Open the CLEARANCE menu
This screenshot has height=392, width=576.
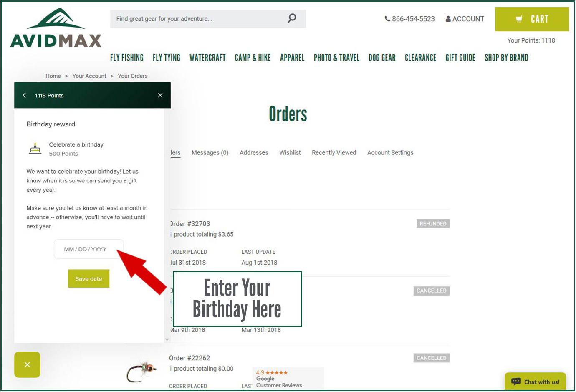[x=420, y=58]
